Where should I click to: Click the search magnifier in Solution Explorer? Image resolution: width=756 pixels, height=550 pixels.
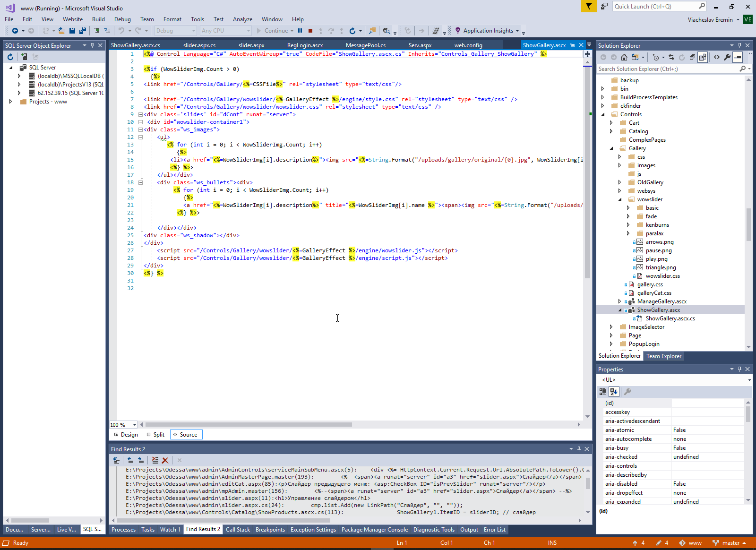[x=742, y=69]
